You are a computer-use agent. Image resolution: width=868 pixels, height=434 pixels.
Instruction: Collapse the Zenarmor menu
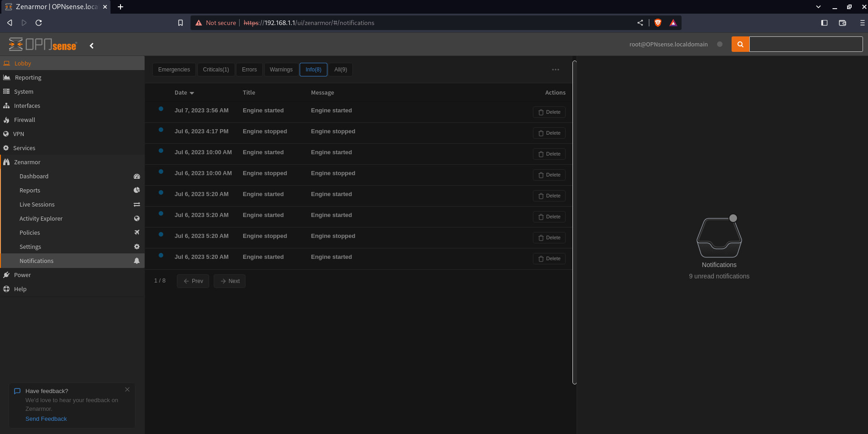pyautogui.click(x=72, y=162)
